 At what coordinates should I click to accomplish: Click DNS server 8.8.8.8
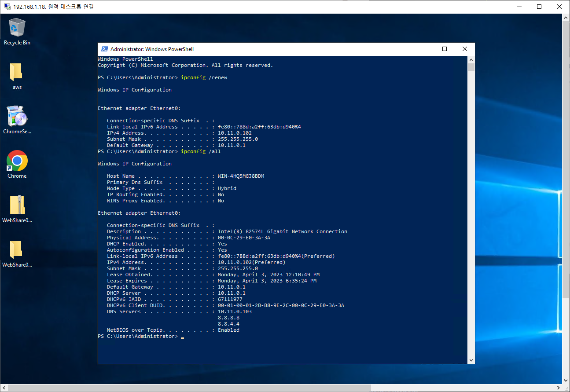[228, 318]
